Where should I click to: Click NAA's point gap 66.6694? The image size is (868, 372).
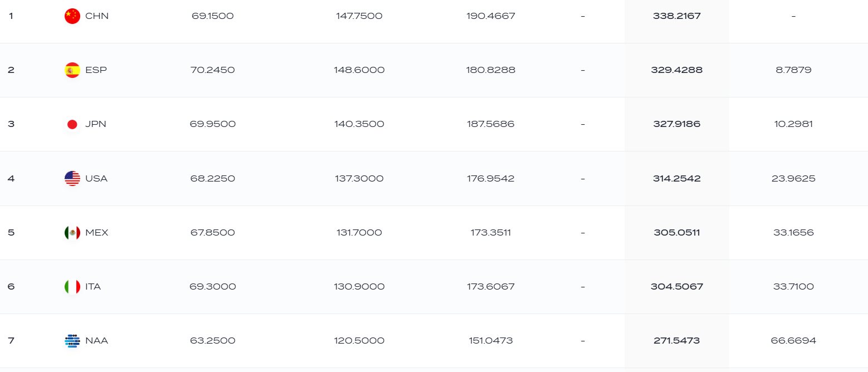click(793, 341)
